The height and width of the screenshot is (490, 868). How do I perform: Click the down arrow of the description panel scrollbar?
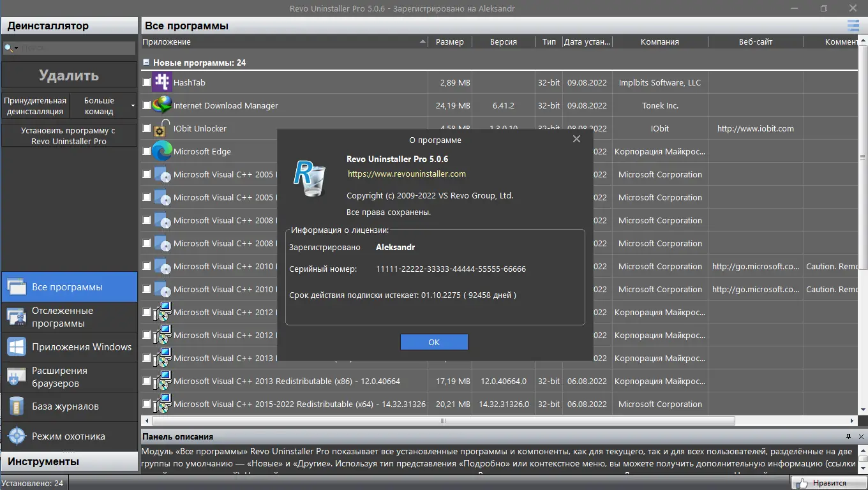(x=862, y=469)
